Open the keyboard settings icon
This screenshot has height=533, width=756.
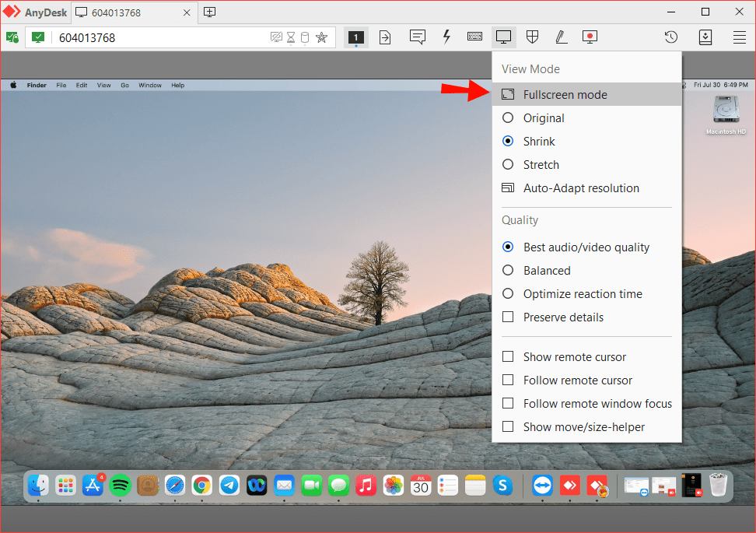pos(474,37)
